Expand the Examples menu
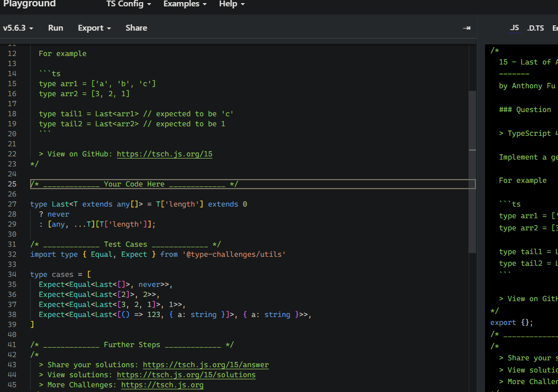The width and height of the screenshot is (558, 392). tap(185, 4)
